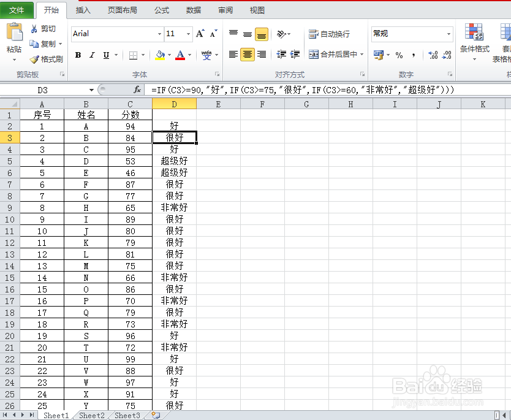511x420 pixels.
Task: Go to last sheet navigation arrow
Action: [x=32, y=415]
